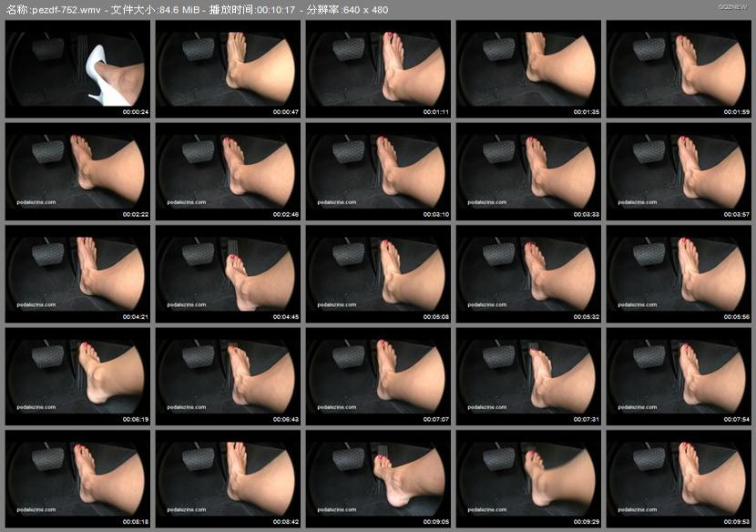Open the frame timestamped 00:03:57
The width and height of the screenshot is (756, 532).
coord(679,171)
